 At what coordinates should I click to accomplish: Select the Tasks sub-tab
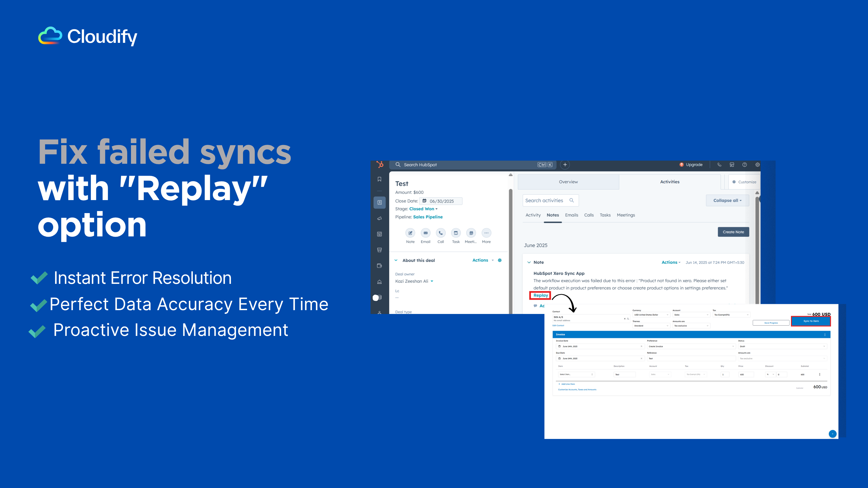605,215
